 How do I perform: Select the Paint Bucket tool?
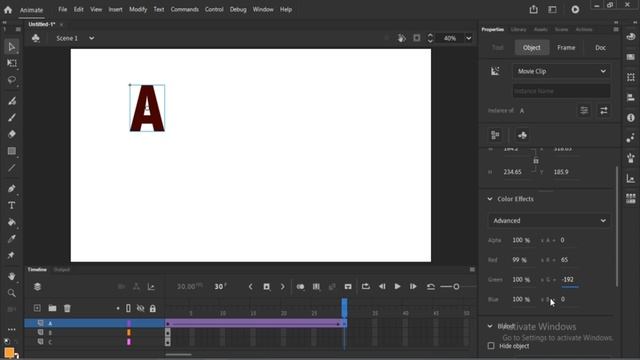[11, 222]
